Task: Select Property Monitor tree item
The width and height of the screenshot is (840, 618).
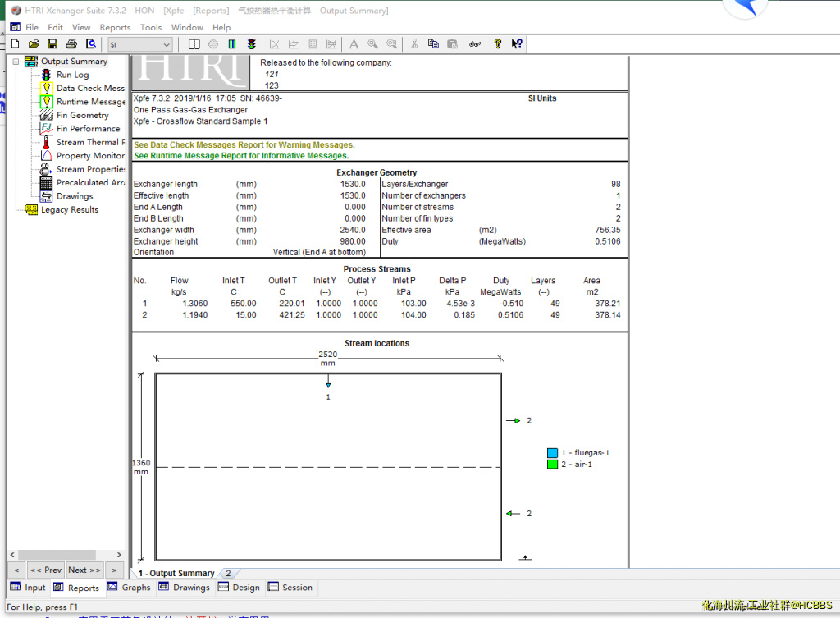Action: click(x=90, y=155)
